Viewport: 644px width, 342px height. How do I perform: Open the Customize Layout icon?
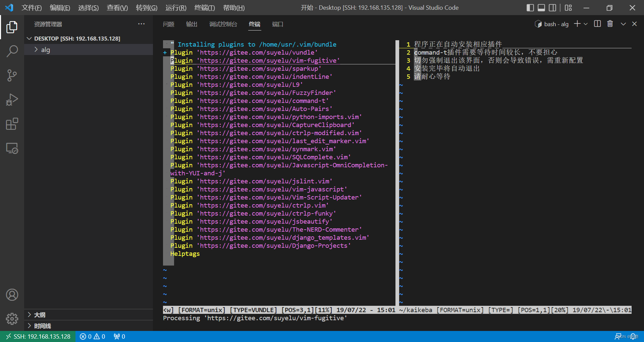click(x=568, y=8)
